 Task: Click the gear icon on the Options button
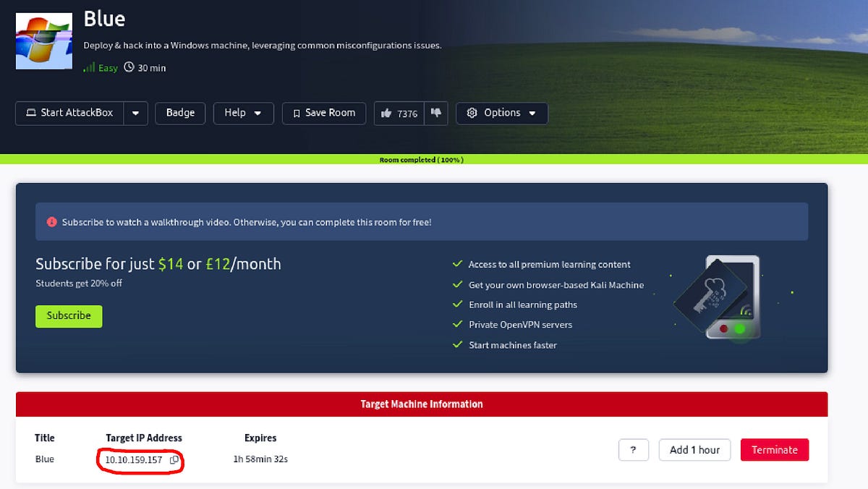[x=472, y=113]
